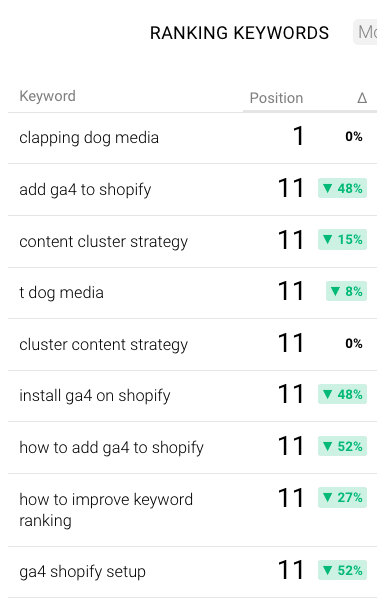Open cluster content strategy keyword row
Screen dimensions: 377x598
pos(193,344)
